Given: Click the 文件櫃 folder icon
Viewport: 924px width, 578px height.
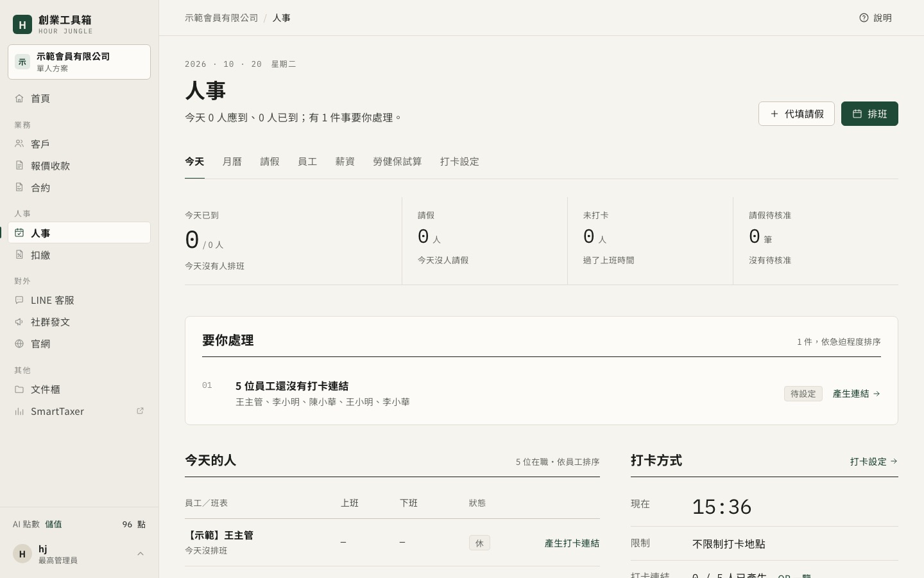Looking at the screenshot, I should (x=19, y=389).
